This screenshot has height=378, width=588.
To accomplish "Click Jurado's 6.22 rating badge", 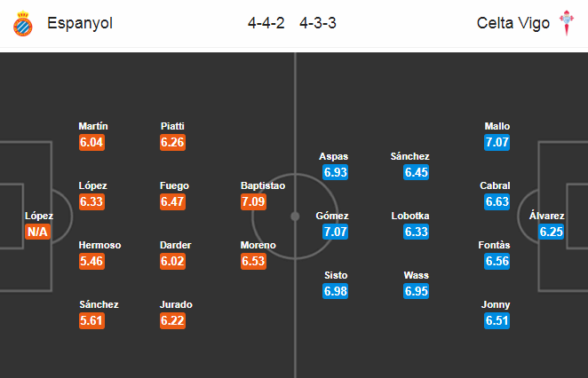I will [172, 320].
